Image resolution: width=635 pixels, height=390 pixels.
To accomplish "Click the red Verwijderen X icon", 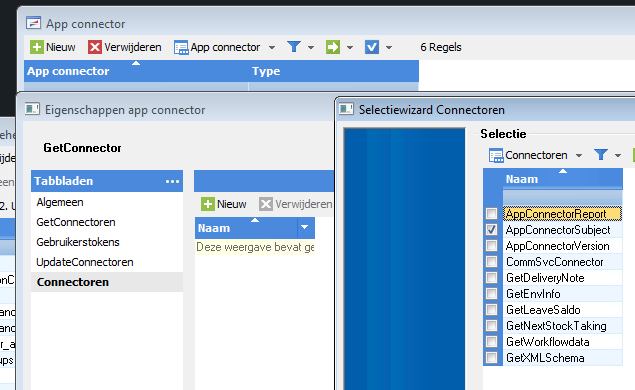I will coord(95,47).
